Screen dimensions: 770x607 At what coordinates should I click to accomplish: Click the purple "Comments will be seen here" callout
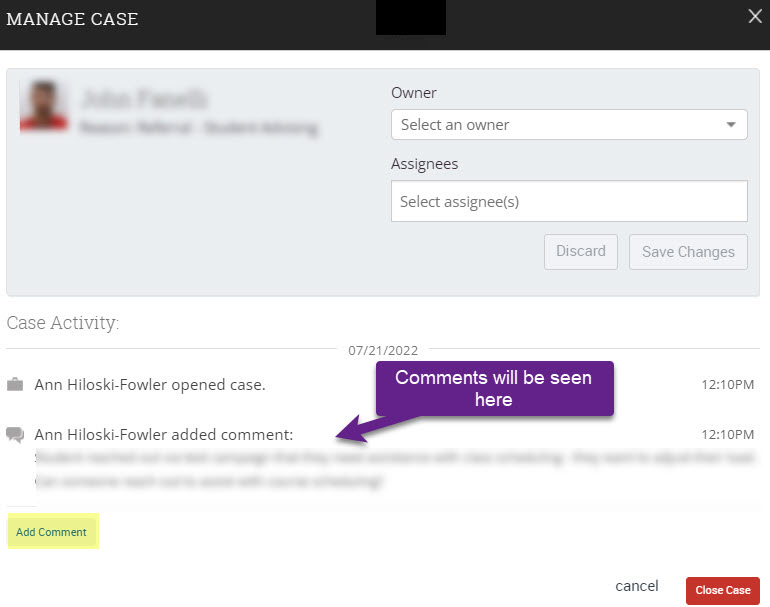click(x=493, y=388)
